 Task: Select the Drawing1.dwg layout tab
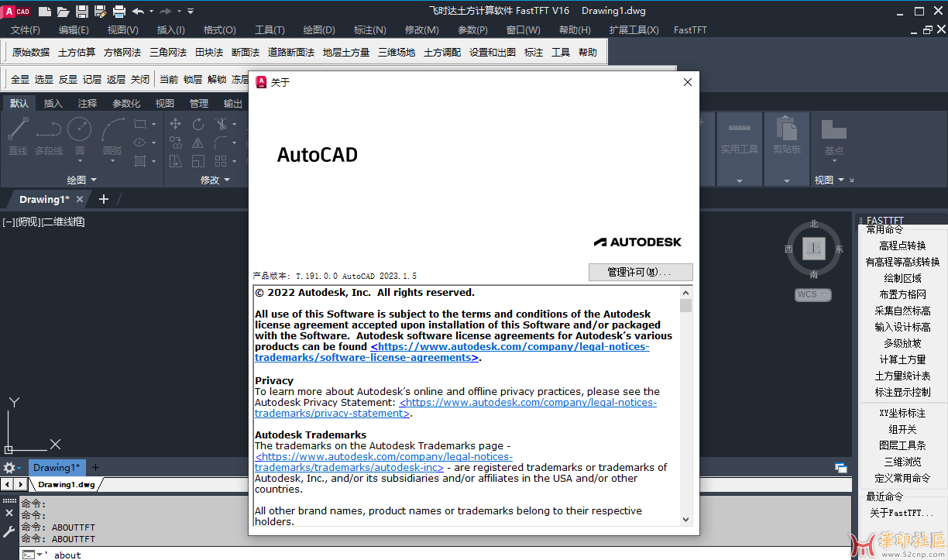67,485
